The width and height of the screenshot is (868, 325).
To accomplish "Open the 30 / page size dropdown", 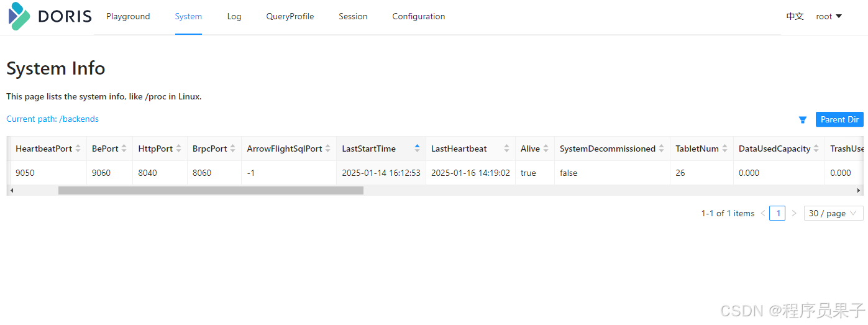I will [833, 213].
